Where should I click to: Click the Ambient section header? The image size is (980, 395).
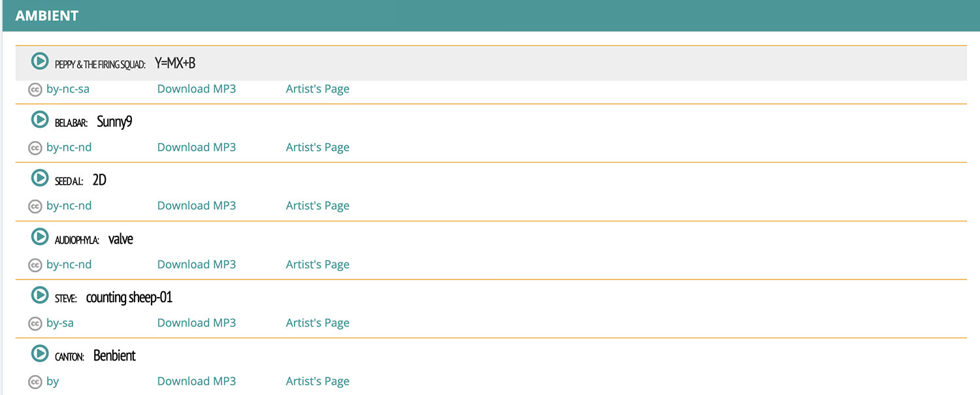tap(47, 16)
